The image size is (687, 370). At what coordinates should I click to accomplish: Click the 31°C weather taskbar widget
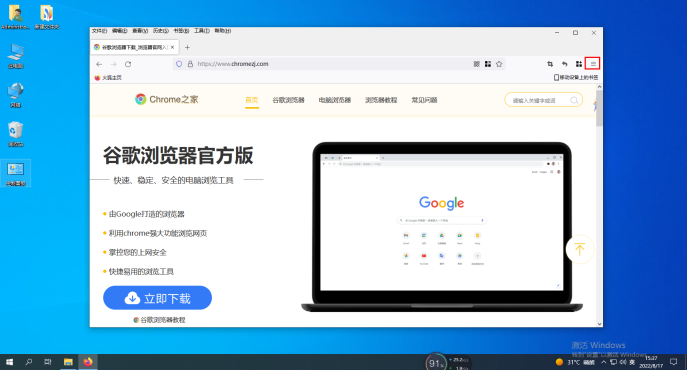575,362
